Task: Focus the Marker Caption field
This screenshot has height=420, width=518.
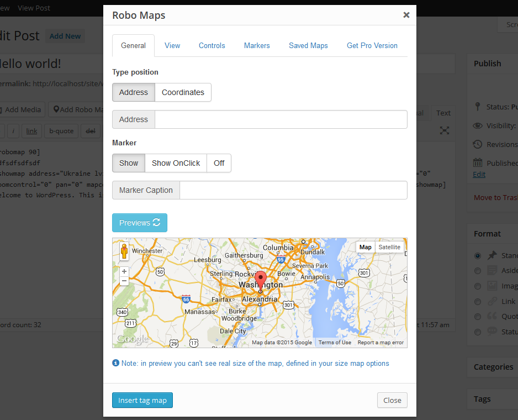Action: point(293,190)
